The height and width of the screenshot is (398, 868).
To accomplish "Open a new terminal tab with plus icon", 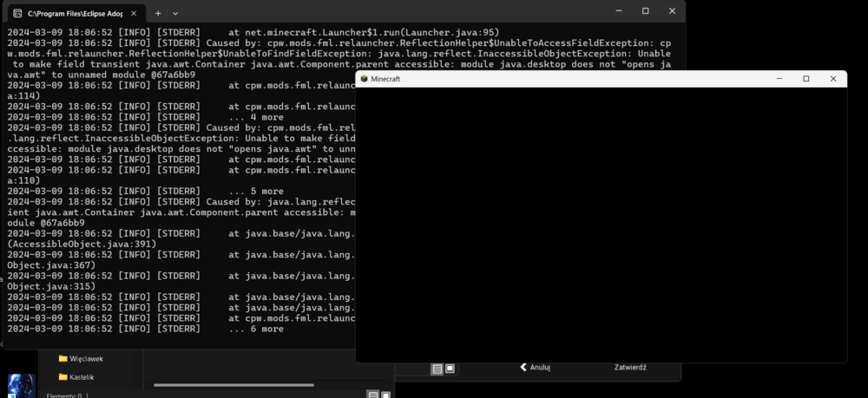I will click(158, 13).
